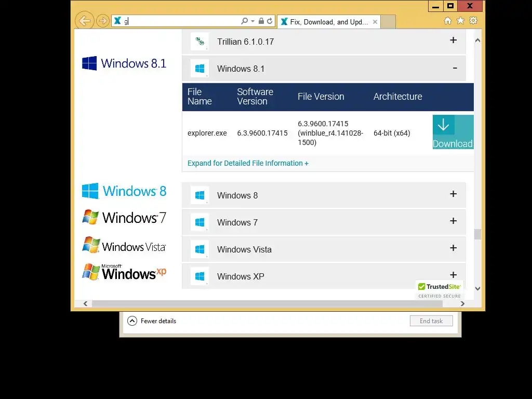The height and width of the screenshot is (399, 532).
Task: Close the 'Fix, Download, and Upd...' tab
Action: coord(375,22)
